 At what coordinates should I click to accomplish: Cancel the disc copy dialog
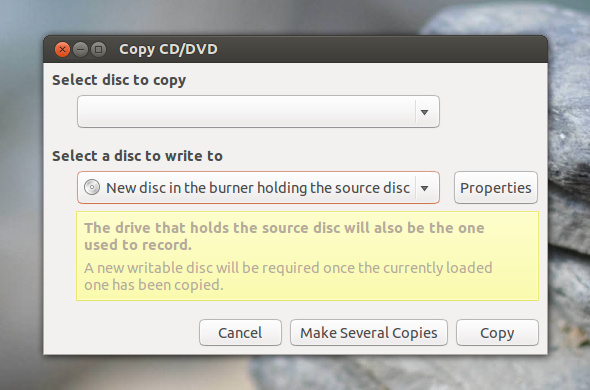[x=240, y=332]
